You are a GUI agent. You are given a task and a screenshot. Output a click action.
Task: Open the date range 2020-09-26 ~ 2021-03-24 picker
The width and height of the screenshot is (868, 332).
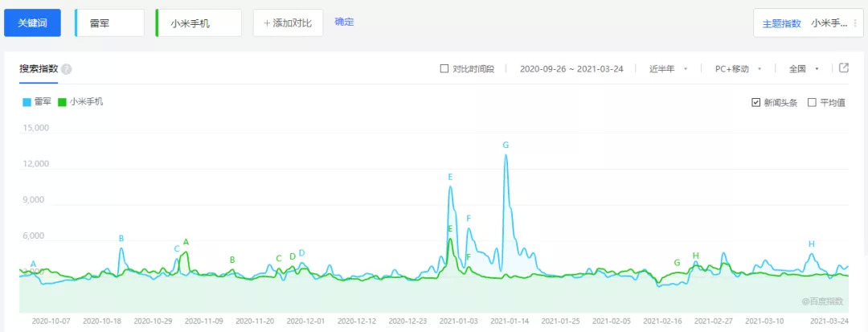[x=572, y=68]
